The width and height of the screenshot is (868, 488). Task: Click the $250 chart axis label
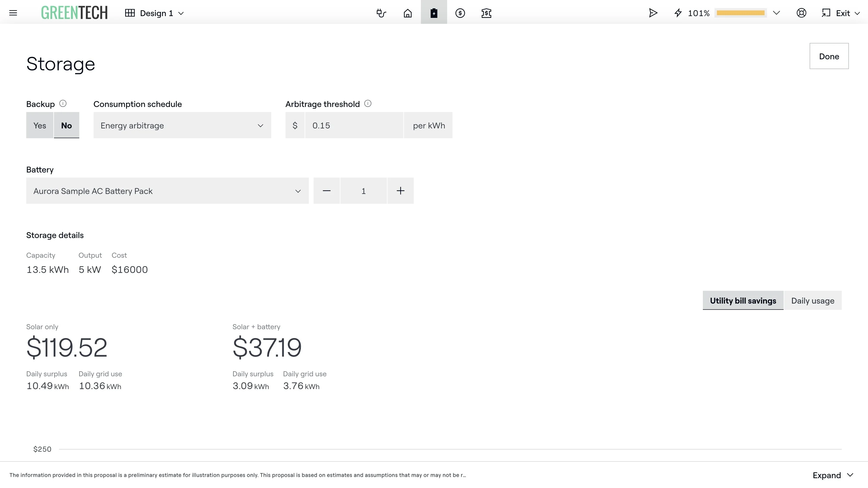[42, 449]
